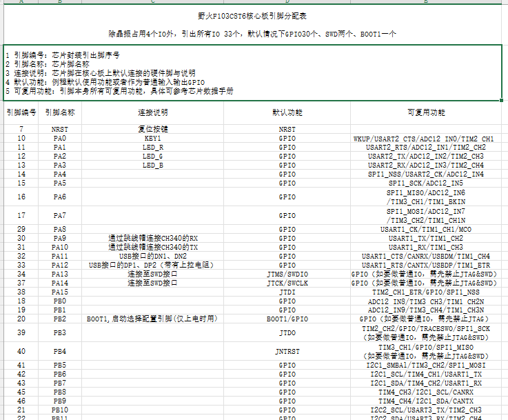Click the USART1_RTS/CANTX/USBDP/TIM1_ETR cell
The image size is (508, 420).
pos(426,265)
